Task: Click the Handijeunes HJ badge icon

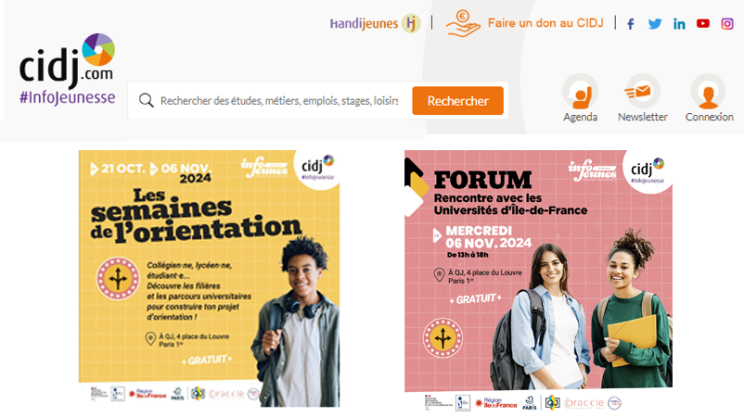Action: click(411, 23)
